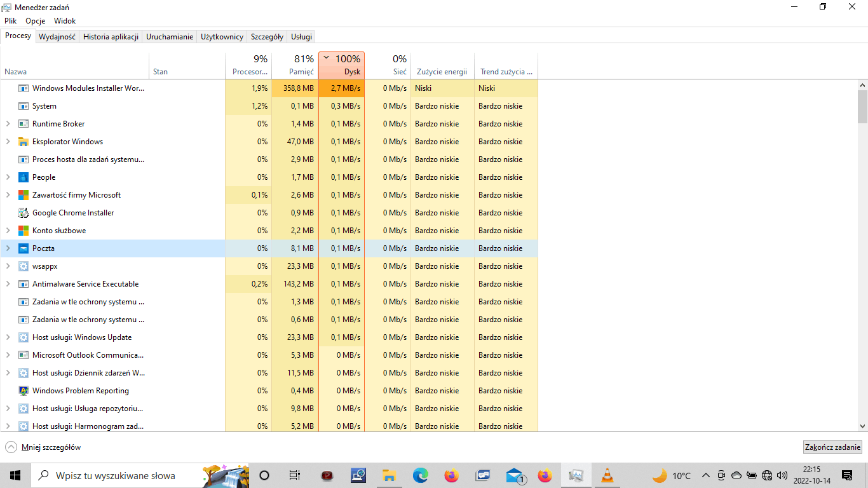This screenshot has height=488, width=868.
Task: Expand the Poczta process group
Action: (x=8, y=248)
